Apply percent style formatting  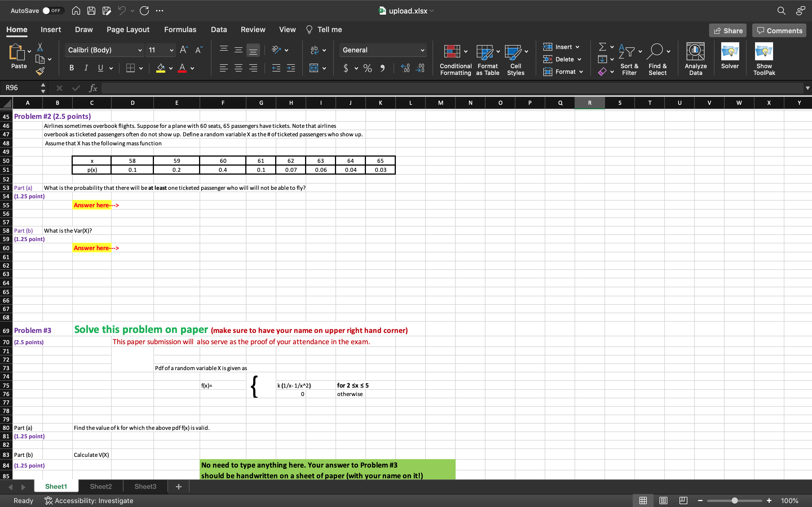[367, 68]
